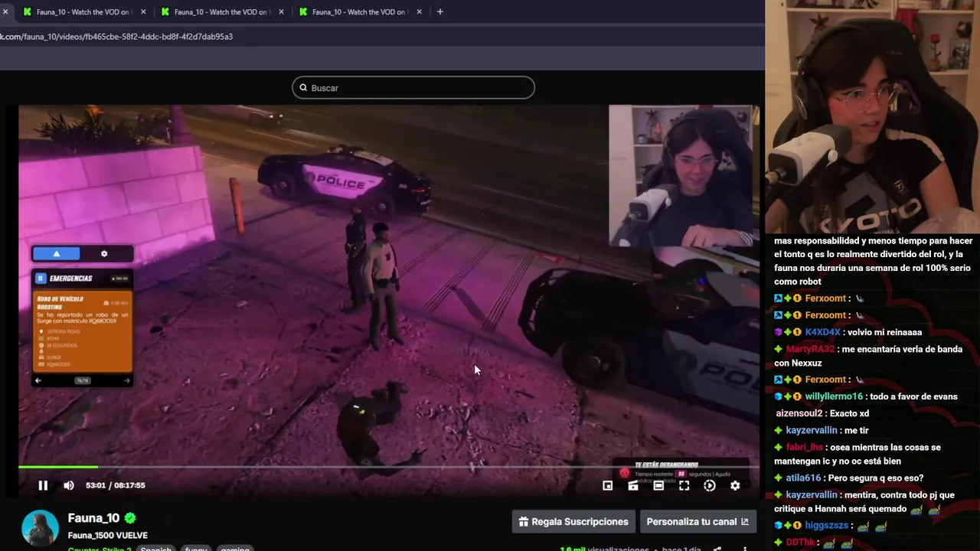980x551 pixels.
Task: Switch to the third Fauna_10 VOD tab
Action: pos(359,11)
